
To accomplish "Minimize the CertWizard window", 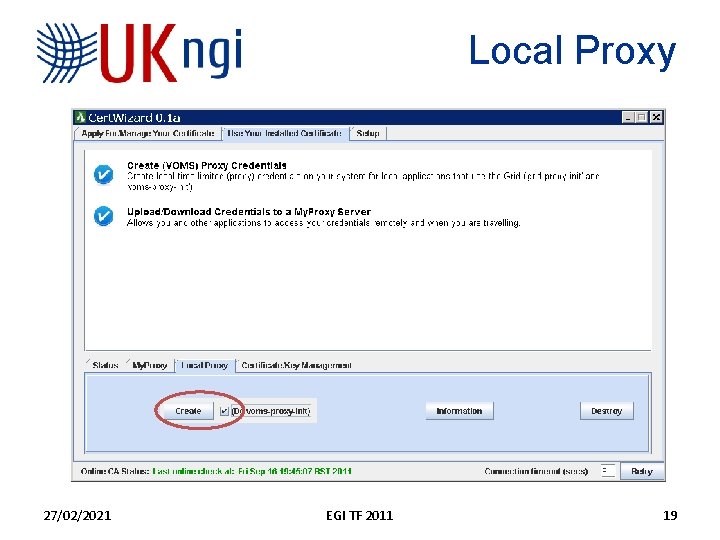I will (x=628, y=118).
